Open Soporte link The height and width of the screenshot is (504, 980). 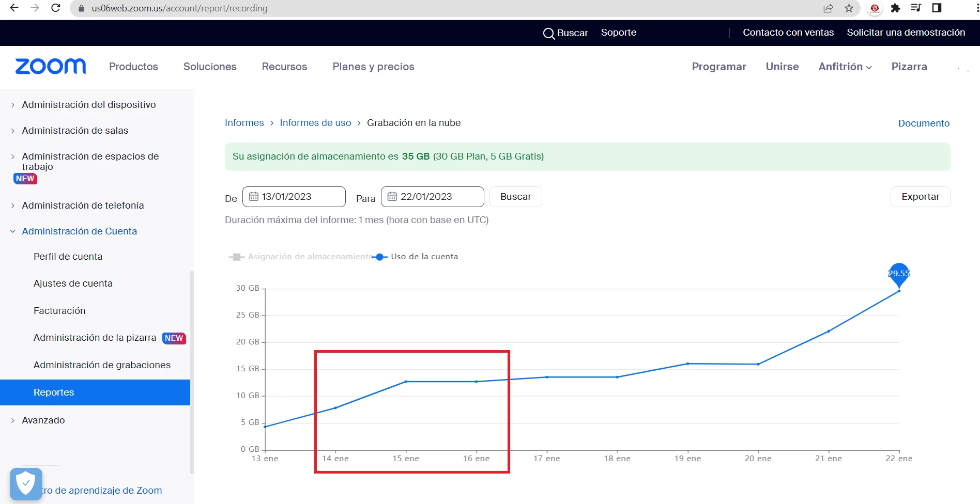point(619,33)
